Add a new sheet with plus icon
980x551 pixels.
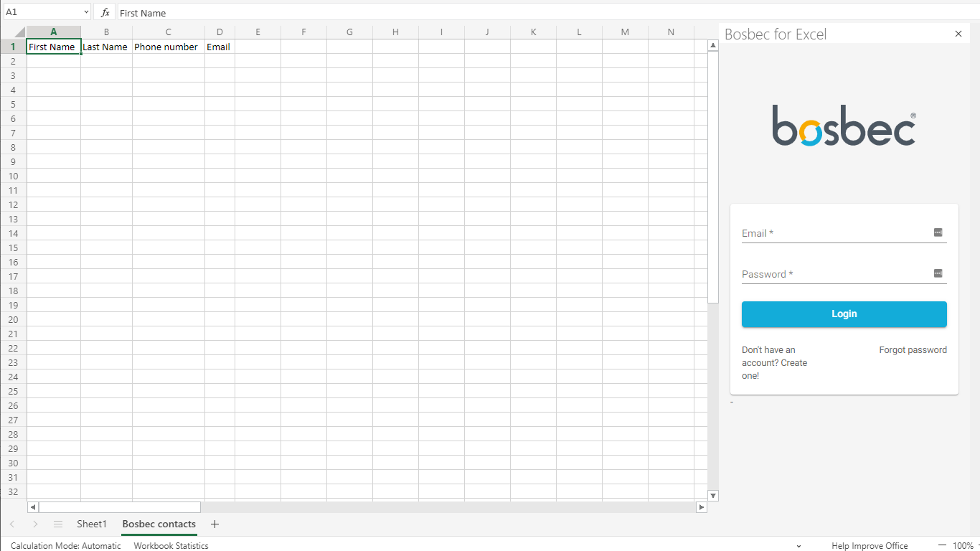click(x=215, y=524)
